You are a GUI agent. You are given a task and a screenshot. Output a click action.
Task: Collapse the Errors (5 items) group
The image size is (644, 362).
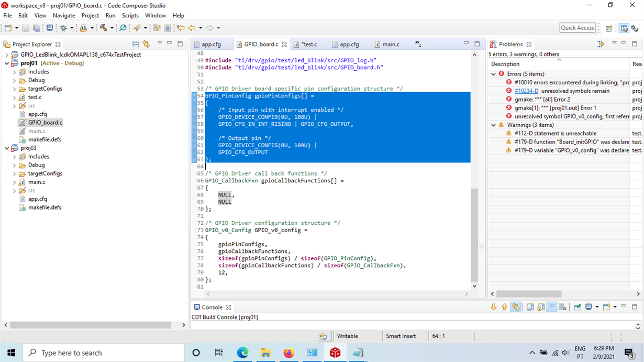tap(493, 74)
